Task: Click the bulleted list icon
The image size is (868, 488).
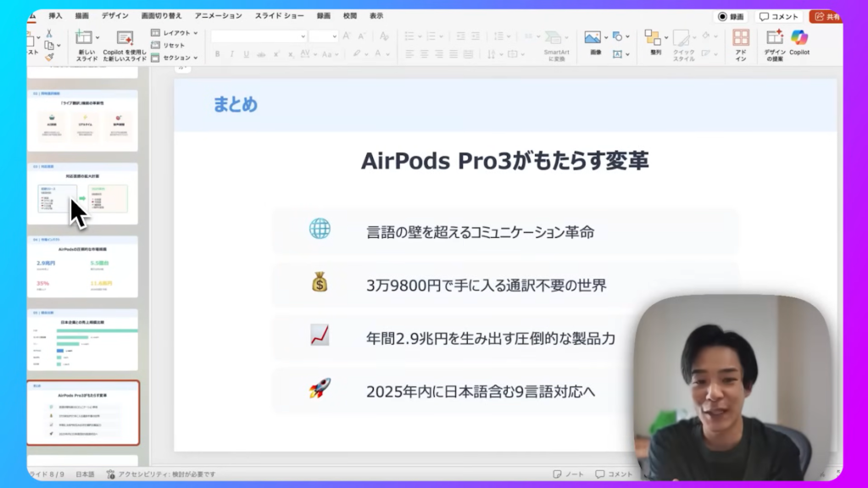Action: [x=409, y=36]
